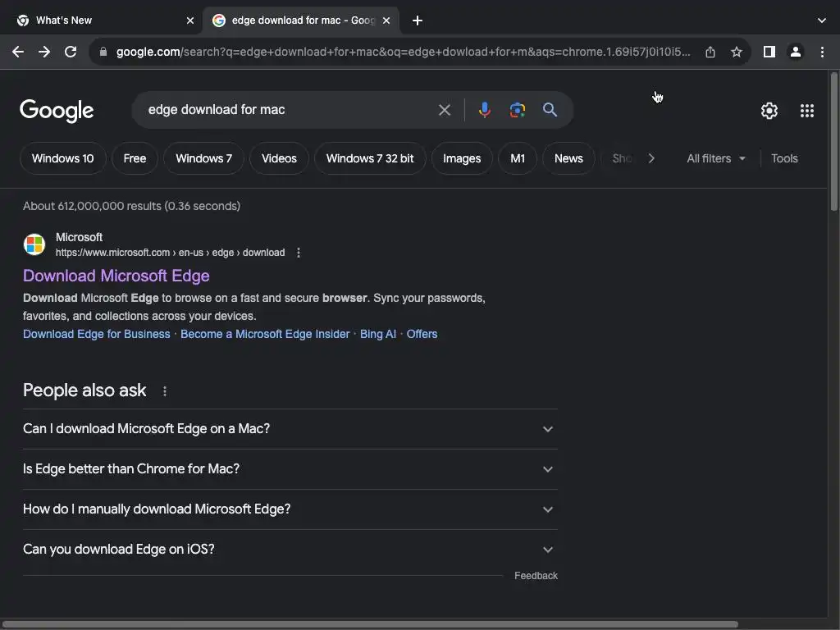Open Chrome three-dot menu

coord(822,52)
